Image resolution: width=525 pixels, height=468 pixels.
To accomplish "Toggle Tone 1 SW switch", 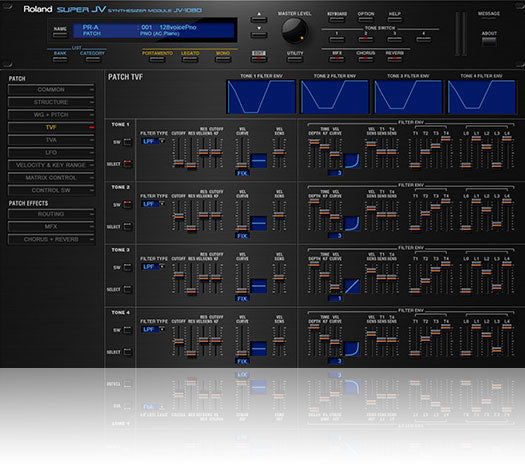I will coord(128,142).
